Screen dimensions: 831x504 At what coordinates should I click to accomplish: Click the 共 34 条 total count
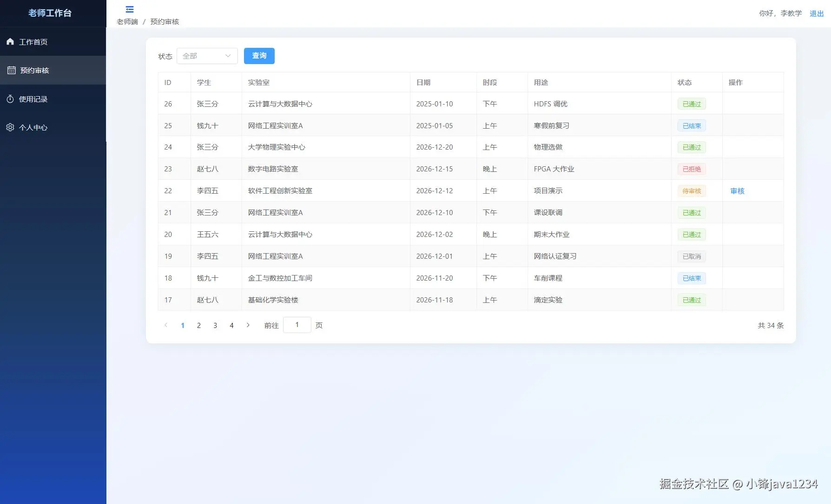[771, 326]
